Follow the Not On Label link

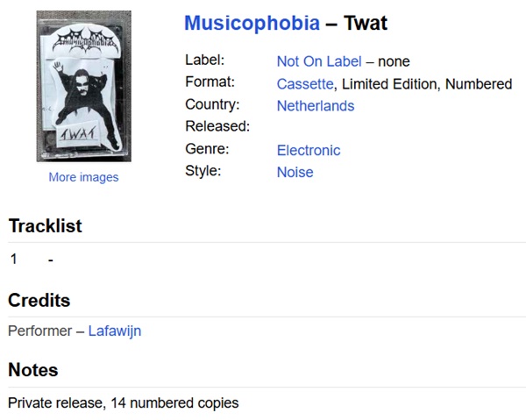[x=319, y=61]
